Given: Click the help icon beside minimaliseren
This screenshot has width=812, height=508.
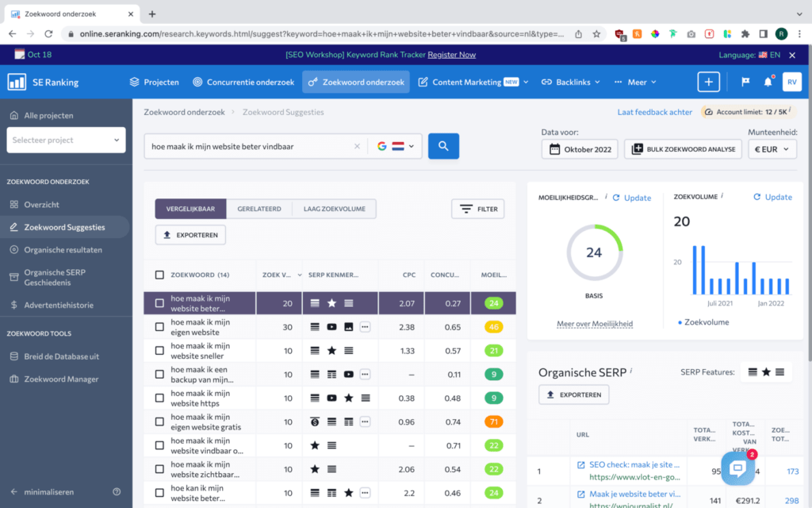Looking at the screenshot, I should tap(117, 491).
